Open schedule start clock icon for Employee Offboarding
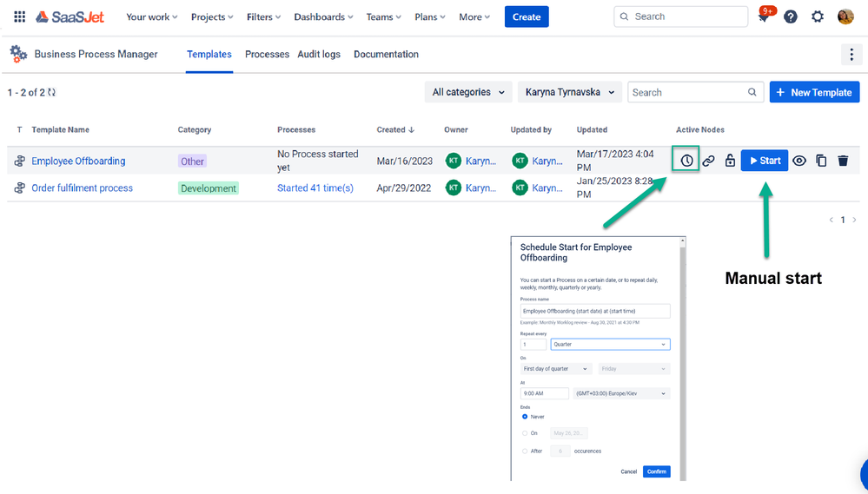The width and height of the screenshot is (868, 494). click(x=686, y=161)
